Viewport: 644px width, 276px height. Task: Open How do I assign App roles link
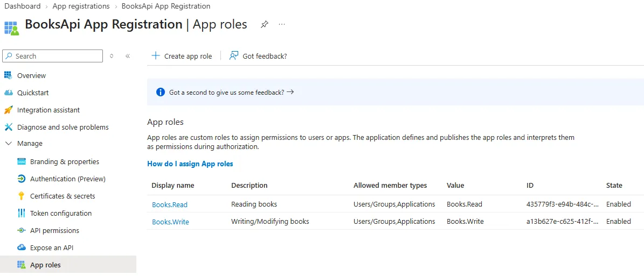coord(190,164)
